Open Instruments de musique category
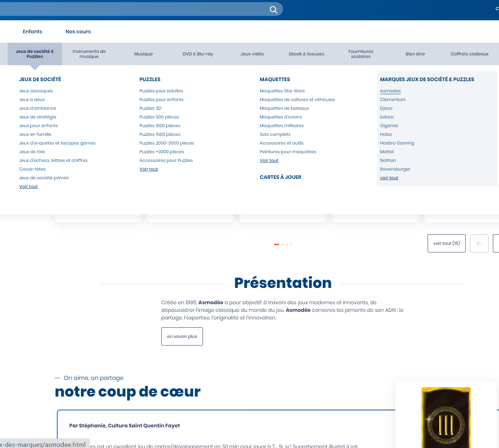 89,54
